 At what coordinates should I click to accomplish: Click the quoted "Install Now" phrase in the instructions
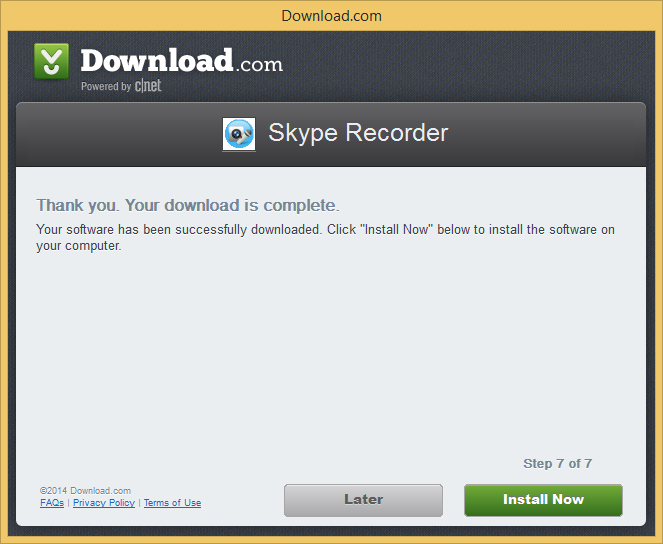tap(396, 230)
